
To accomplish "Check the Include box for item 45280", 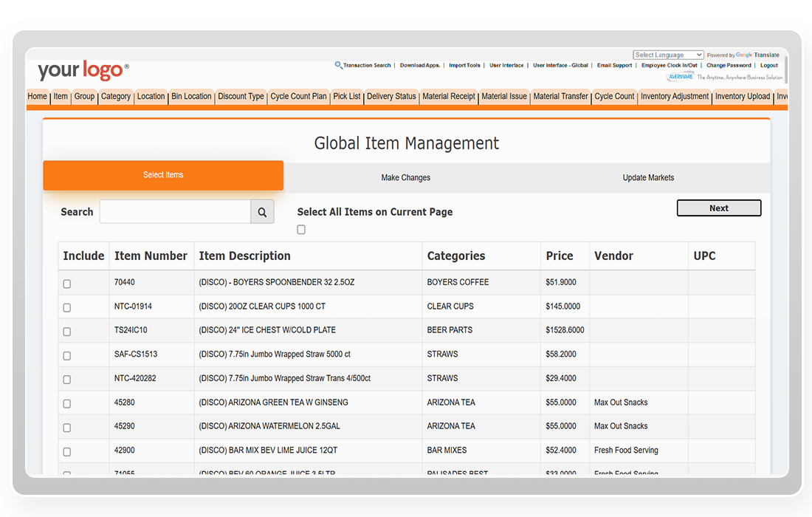I will point(66,403).
